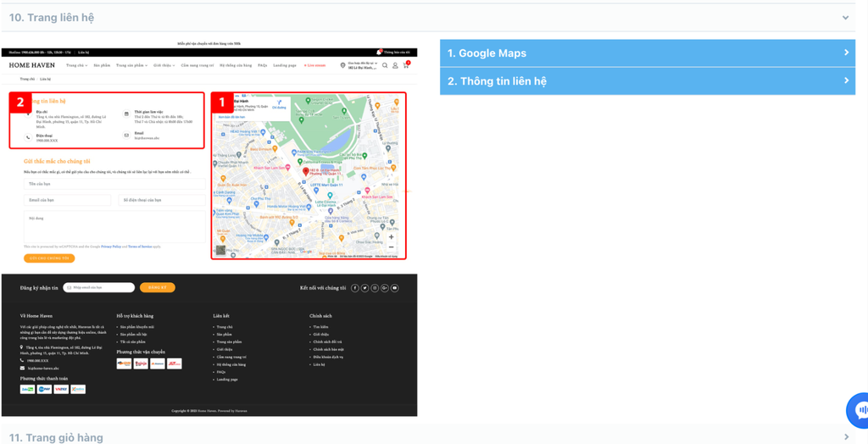The width and height of the screenshot is (868, 444).
Task: Open the user account icon
Action: point(395,65)
